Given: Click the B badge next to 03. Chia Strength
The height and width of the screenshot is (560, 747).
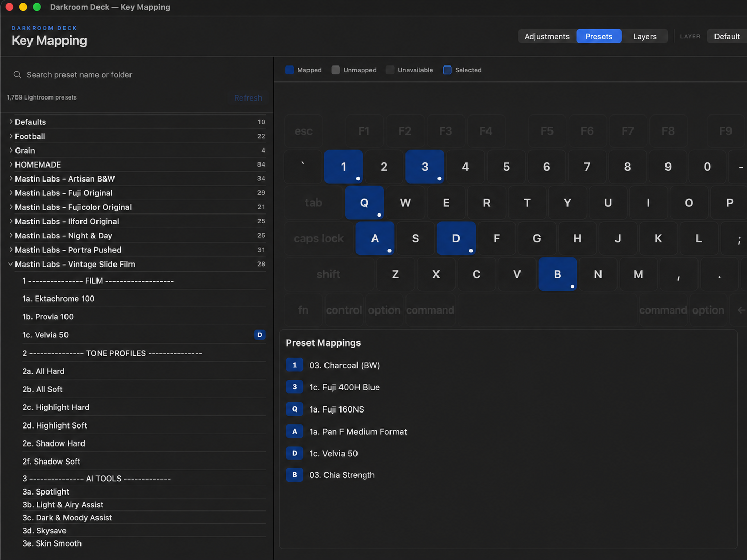Looking at the screenshot, I should pos(295,475).
